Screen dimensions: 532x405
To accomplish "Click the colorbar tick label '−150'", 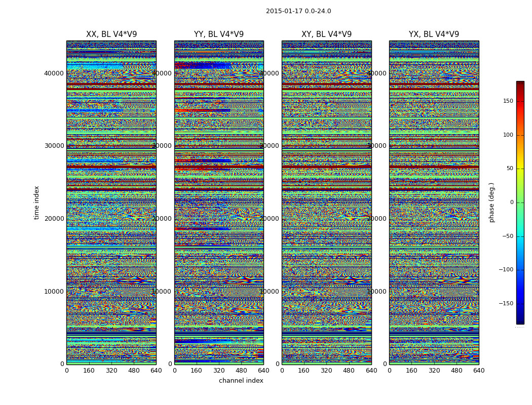I will click(x=506, y=303).
